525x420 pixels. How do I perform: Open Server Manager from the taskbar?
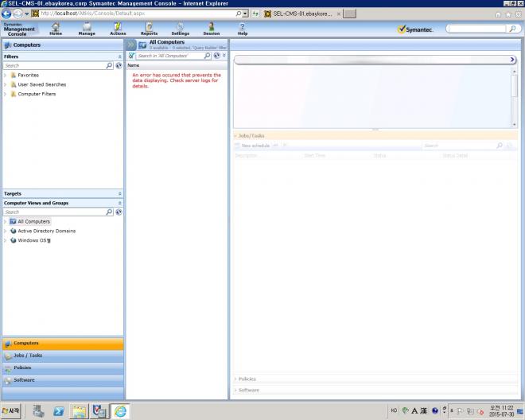(x=38, y=411)
